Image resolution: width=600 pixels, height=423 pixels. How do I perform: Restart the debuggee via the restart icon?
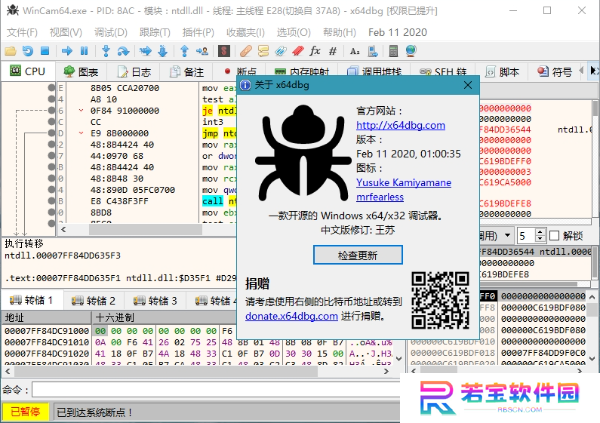pos(28,51)
